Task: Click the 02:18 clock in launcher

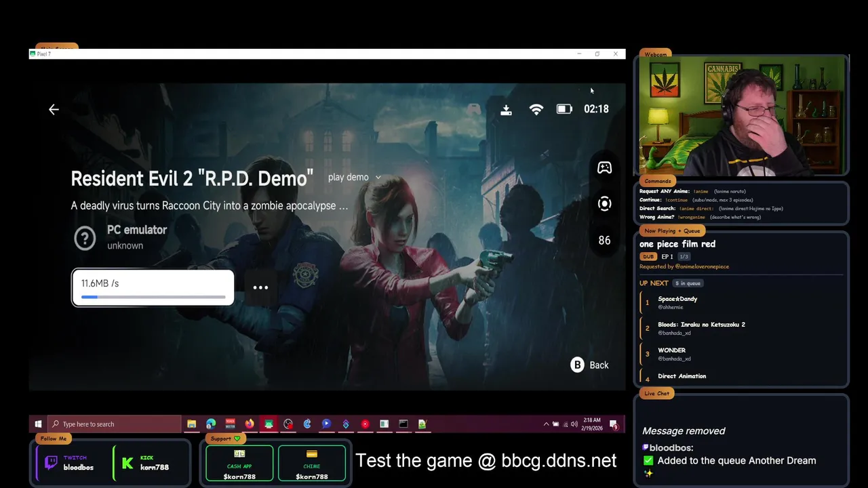Action: coord(596,109)
